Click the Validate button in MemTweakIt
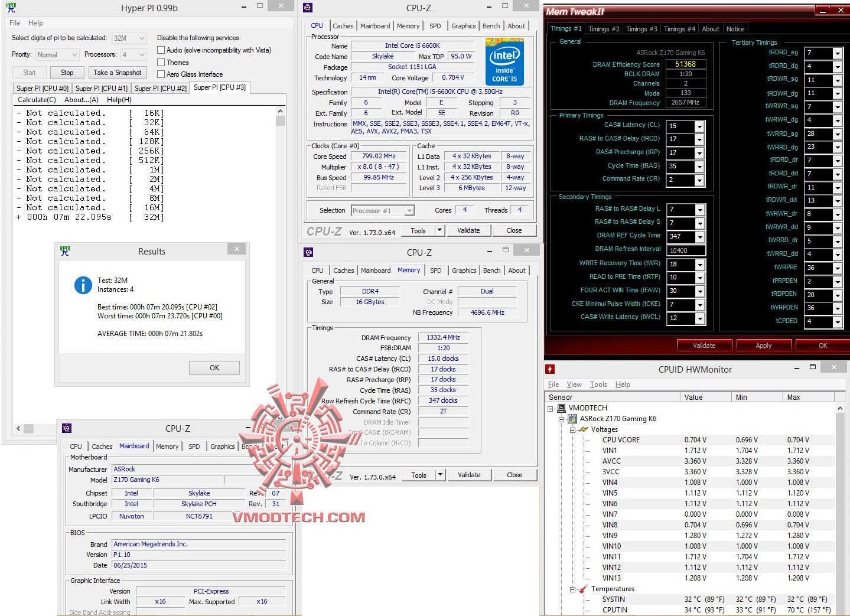This screenshot has height=616, width=850. click(704, 346)
